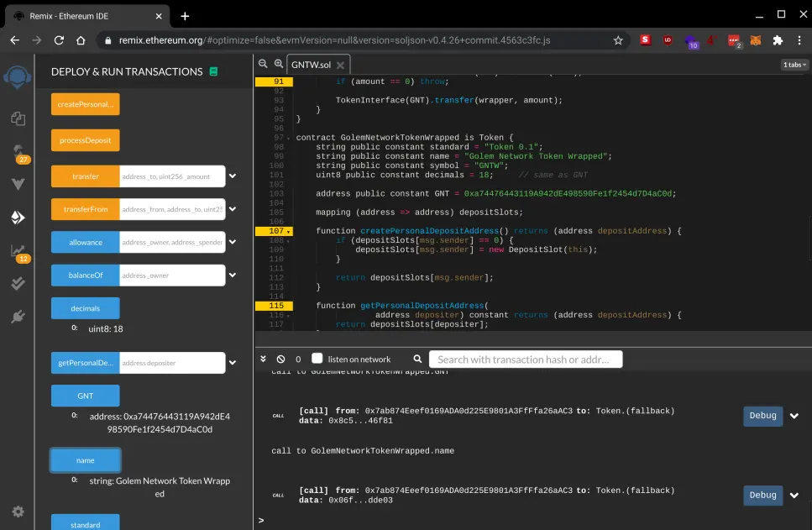Click line number 115 in the gutter
This screenshot has width=812, height=530.
[276, 306]
